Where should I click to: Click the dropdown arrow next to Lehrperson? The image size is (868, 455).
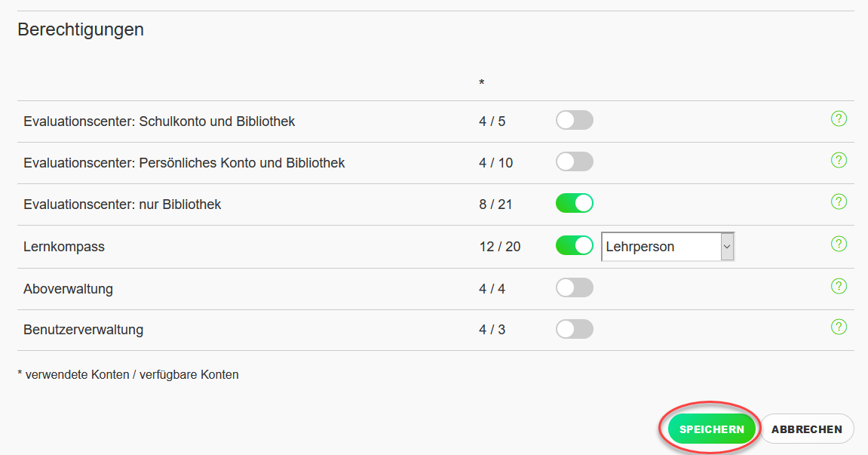click(x=727, y=247)
